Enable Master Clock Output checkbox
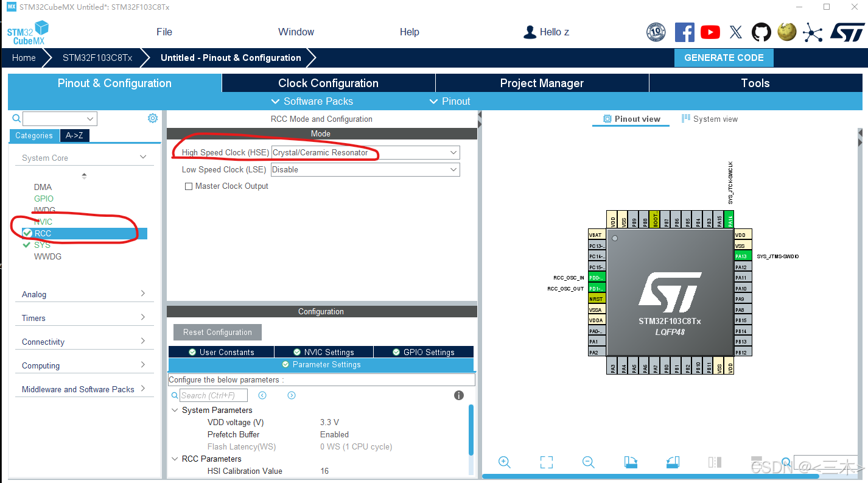 click(189, 186)
